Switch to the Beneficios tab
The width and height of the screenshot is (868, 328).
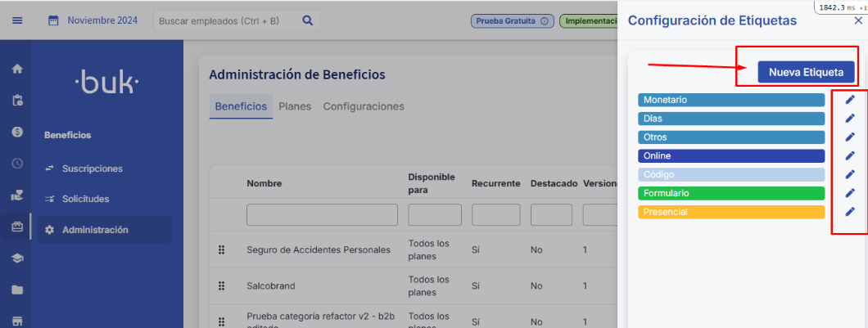click(x=241, y=106)
